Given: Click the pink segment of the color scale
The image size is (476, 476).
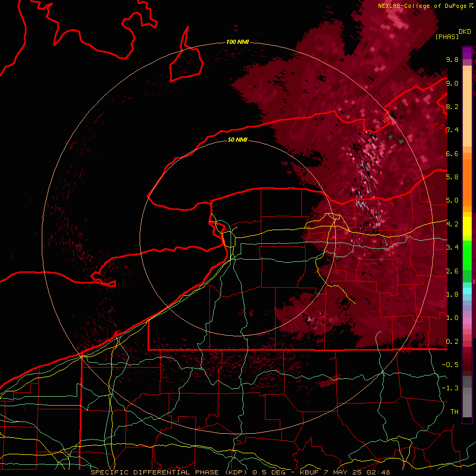Looking at the screenshot, I should [467, 321].
